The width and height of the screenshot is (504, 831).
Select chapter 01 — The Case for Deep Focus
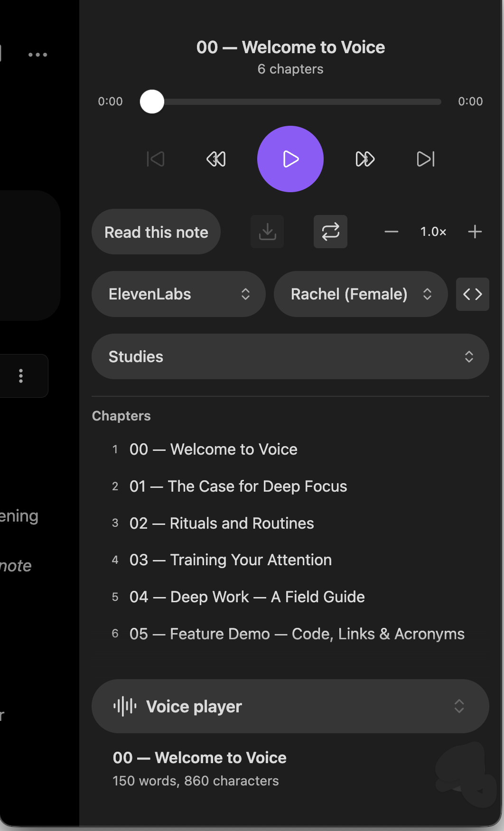click(290, 486)
